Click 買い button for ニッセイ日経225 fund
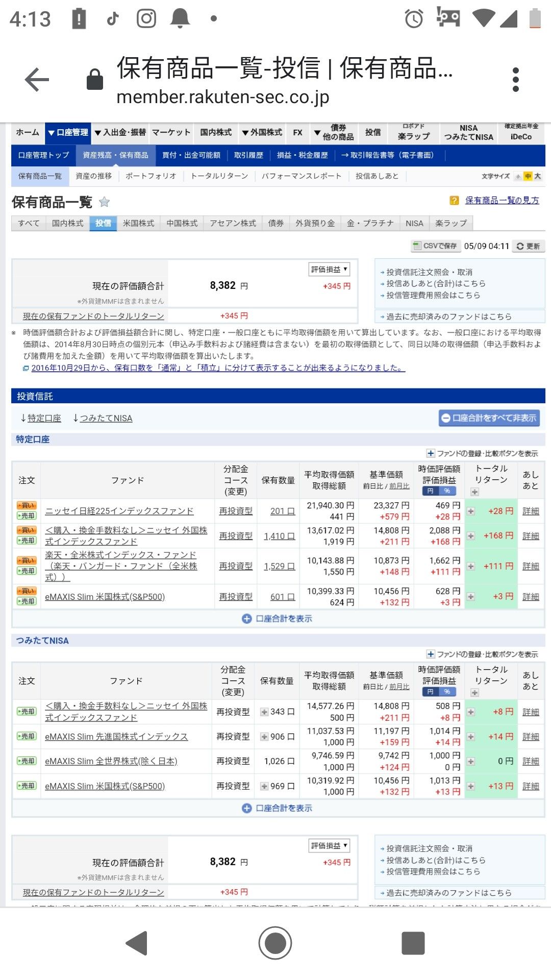Screen dimensions: 551x980 pos(27,505)
